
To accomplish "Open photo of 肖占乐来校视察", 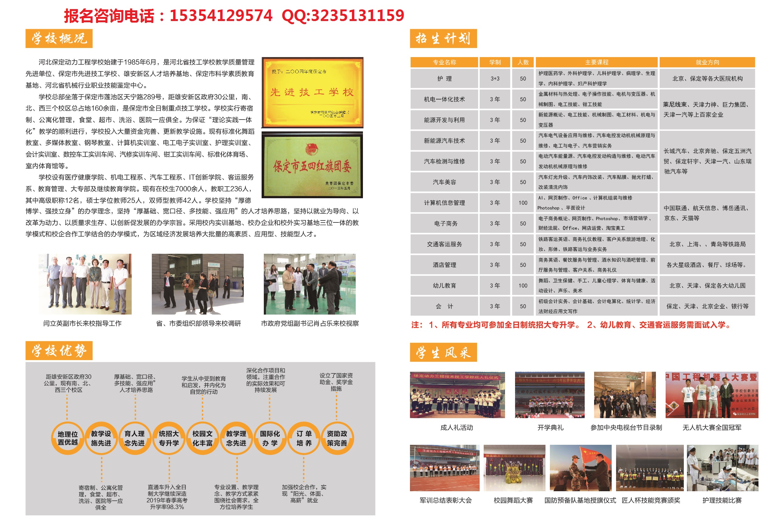I will pos(310,284).
